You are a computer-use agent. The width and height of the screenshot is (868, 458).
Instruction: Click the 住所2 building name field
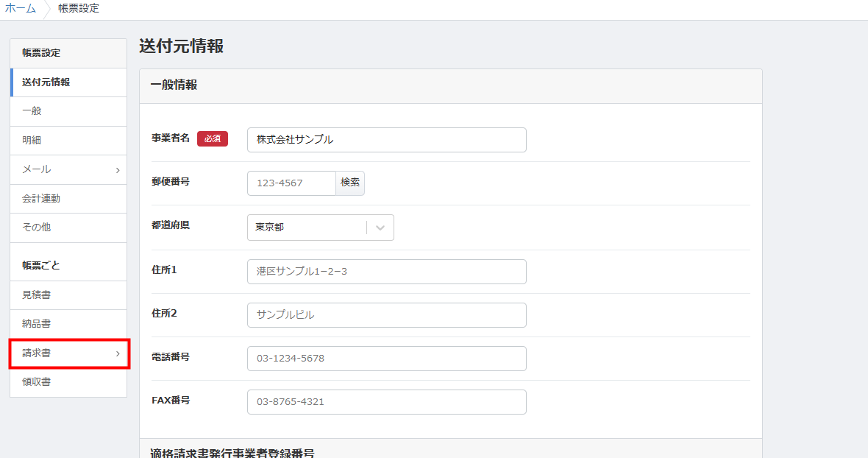click(386, 315)
